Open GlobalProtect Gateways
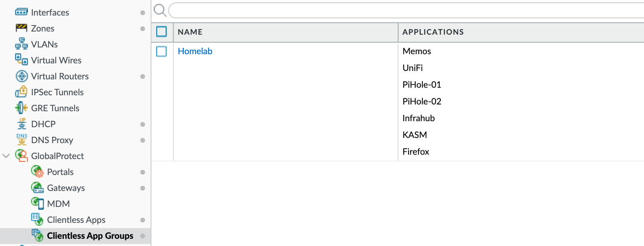The image size is (644, 246). 66,188
